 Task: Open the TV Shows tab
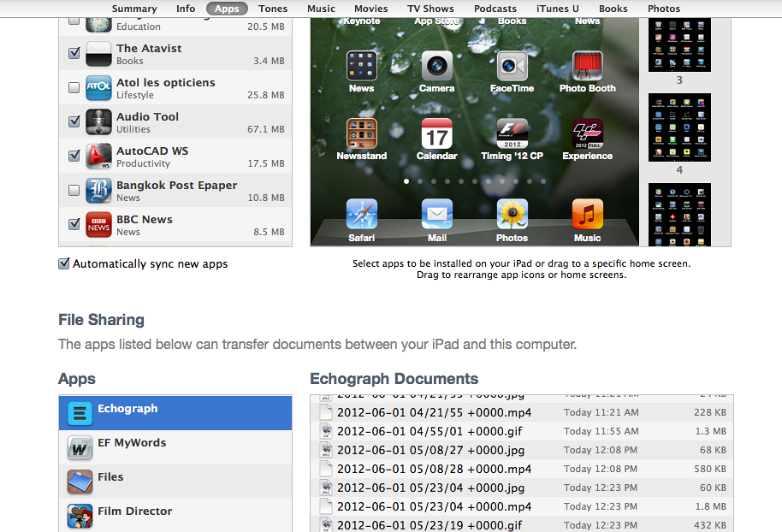click(430, 9)
